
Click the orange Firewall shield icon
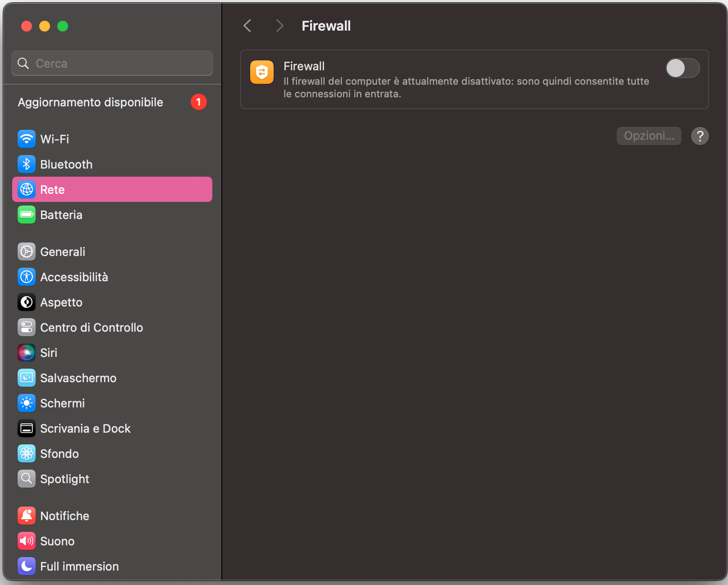[x=262, y=72]
